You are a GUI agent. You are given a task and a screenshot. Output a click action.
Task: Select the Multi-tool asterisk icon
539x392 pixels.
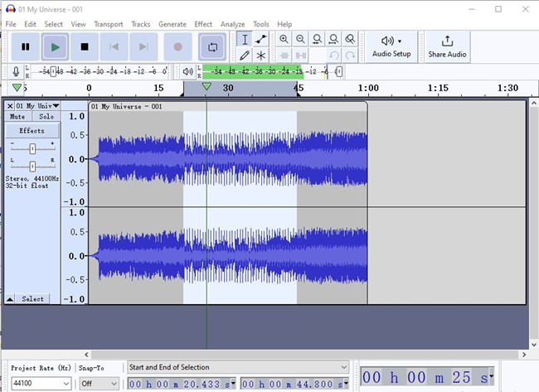pos(261,55)
